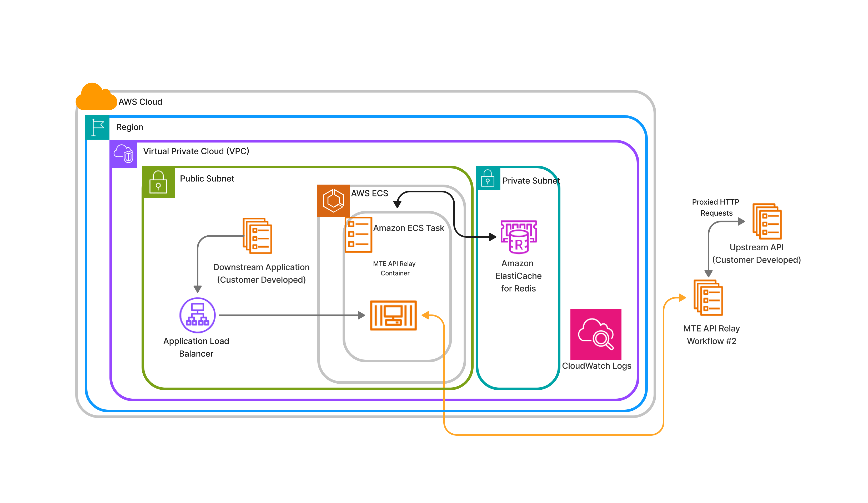Viewport: 868px width, 503px height.
Task: Click the purple VPC cloud shield icon
Action: pos(124,154)
